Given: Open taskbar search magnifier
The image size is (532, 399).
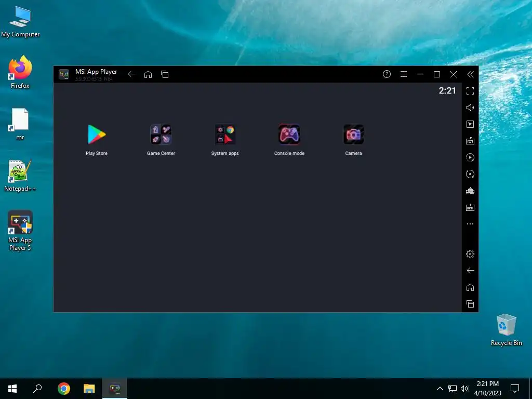Looking at the screenshot, I should tap(37, 389).
